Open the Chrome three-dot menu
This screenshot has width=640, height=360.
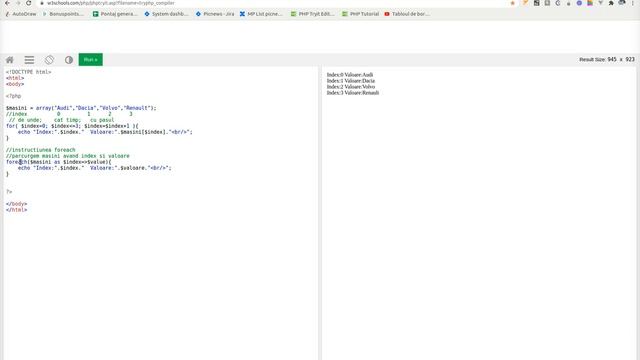633,3
